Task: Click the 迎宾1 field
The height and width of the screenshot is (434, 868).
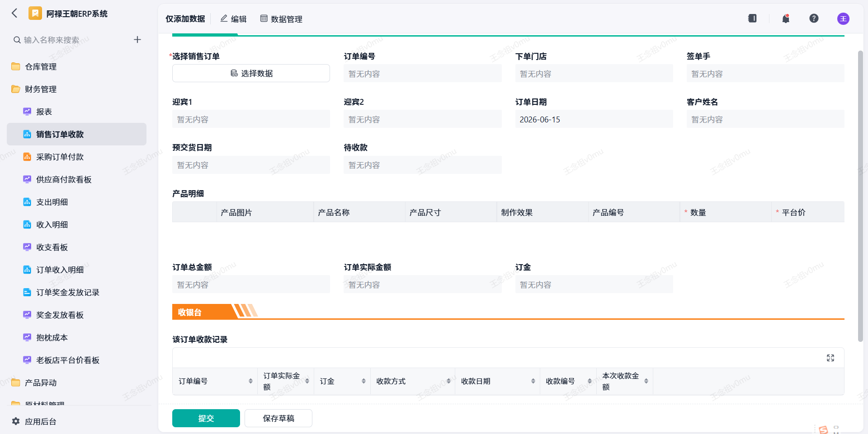Action: pyautogui.click(x=251, y=119)
